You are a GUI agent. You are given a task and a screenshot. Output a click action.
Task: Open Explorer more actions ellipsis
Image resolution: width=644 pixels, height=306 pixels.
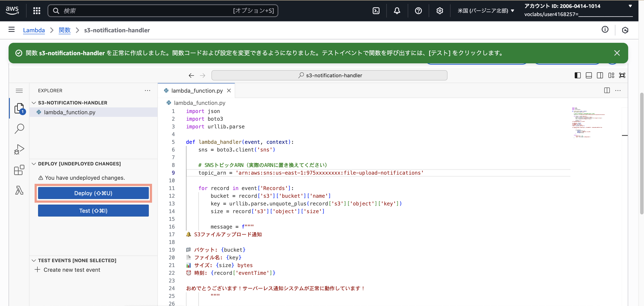click(148, 91)
